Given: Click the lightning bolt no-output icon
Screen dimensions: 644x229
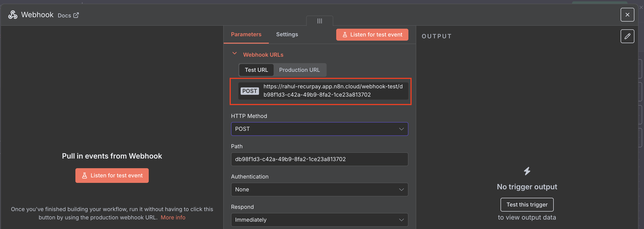Looking at the screenshot, I should click(527, 171).
